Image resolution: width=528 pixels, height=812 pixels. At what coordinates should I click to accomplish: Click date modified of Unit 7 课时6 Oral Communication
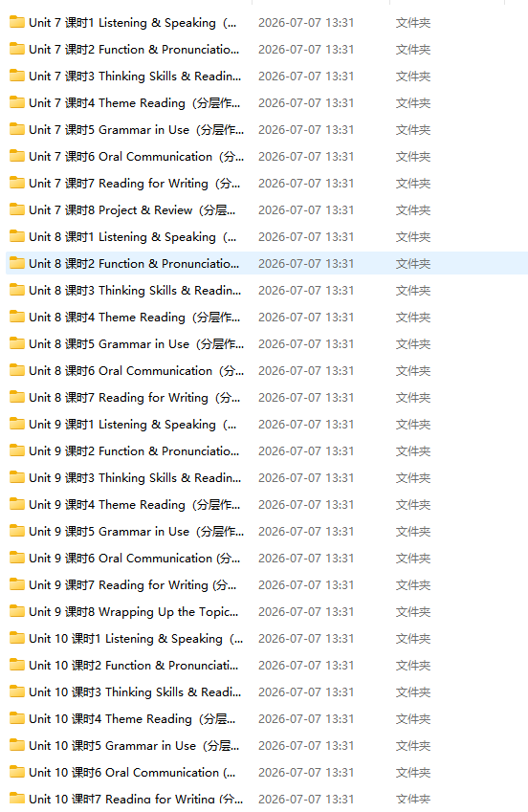(306, 157)
